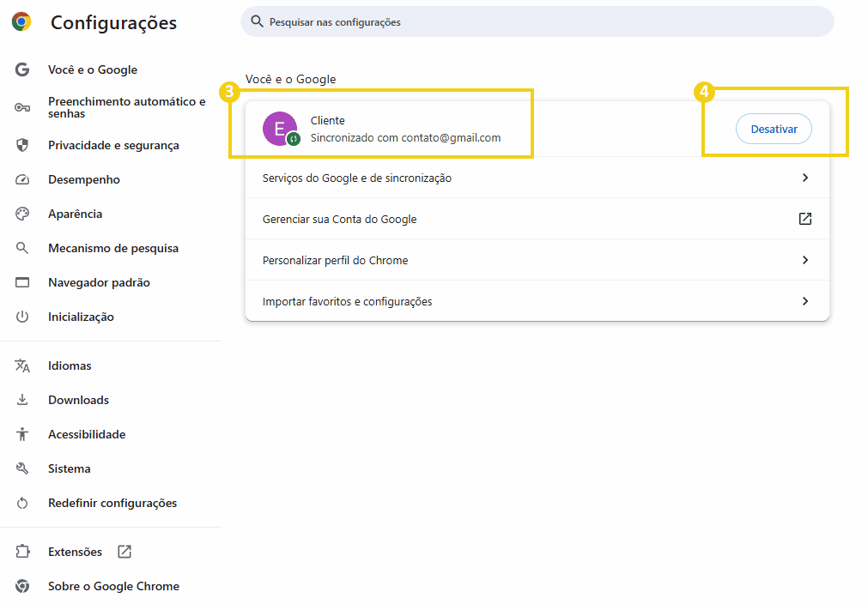Click the Você e o Google section heading
This screenshot has height=604, width=868.
pos(291,79)
